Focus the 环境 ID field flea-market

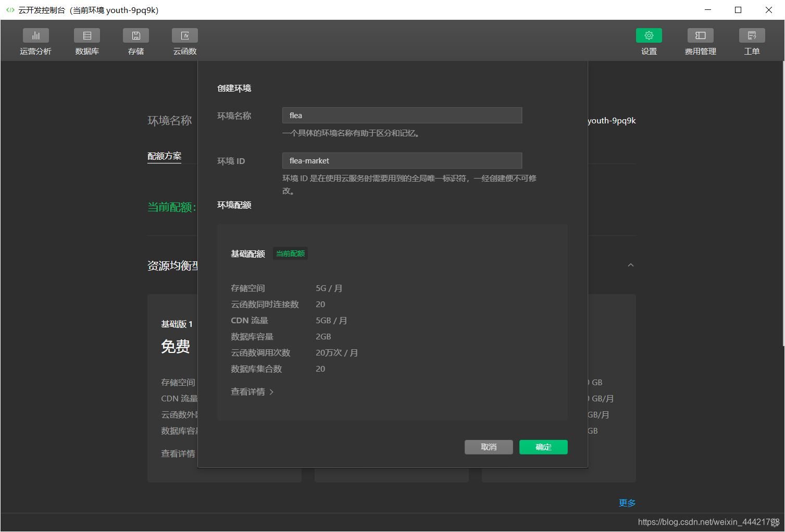point(402,161)
